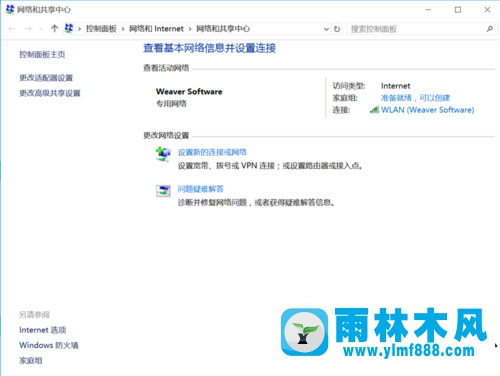Expand chevron after 控制面板 breadcrumb

123,29
